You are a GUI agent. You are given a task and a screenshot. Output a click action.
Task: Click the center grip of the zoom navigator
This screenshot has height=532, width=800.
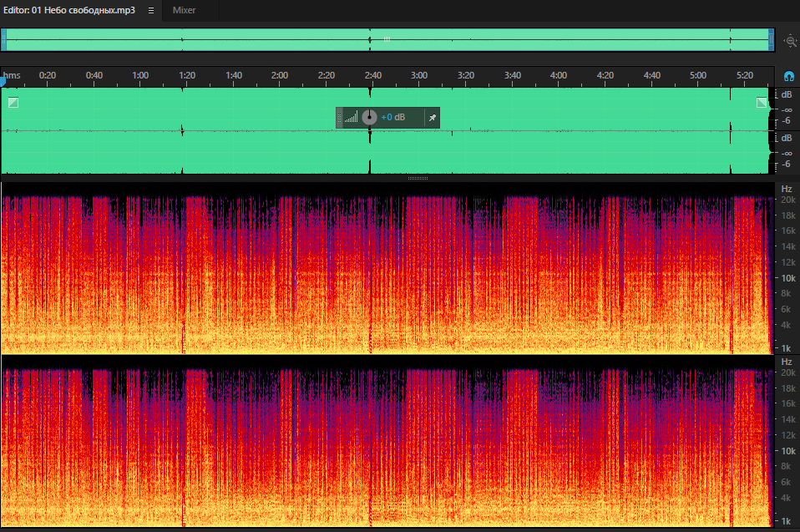(387, 39)
